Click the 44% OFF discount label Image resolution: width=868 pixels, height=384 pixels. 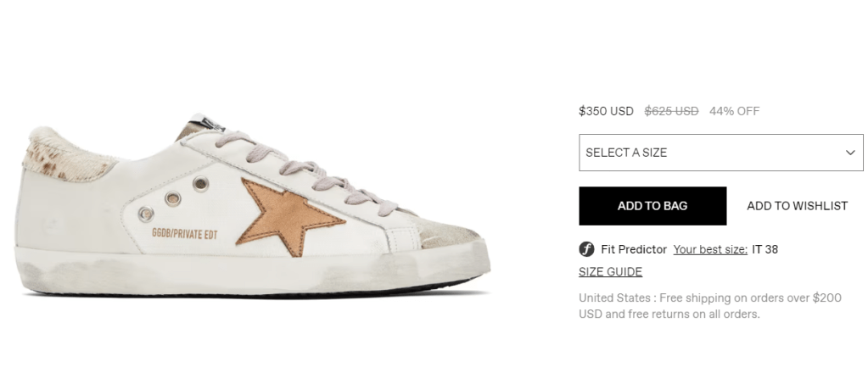[x=734, y=111]
